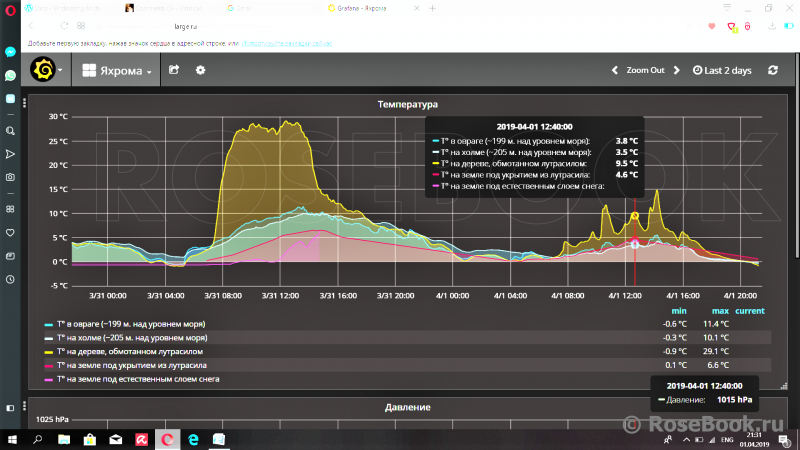
Task: Open the Grafana logo main menu
Action: pos(43,70)
